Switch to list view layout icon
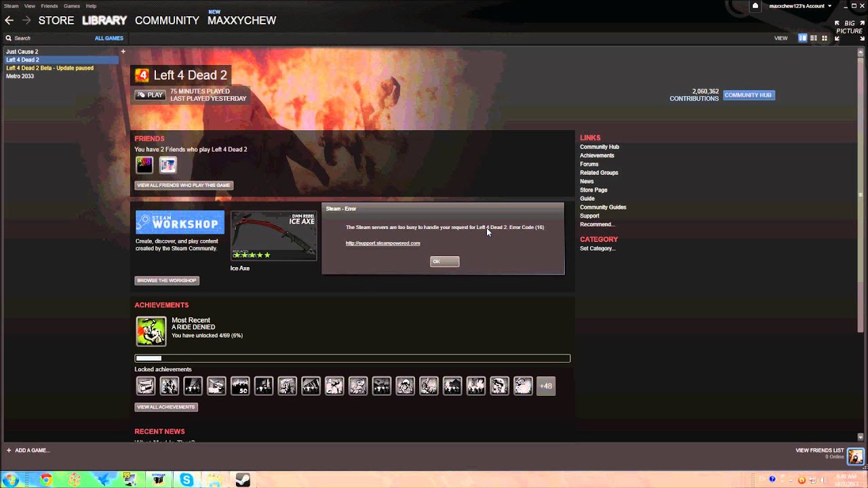 814,38
